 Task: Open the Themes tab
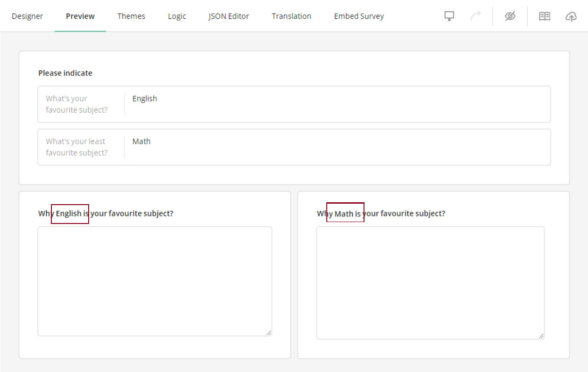pos(131,16)
